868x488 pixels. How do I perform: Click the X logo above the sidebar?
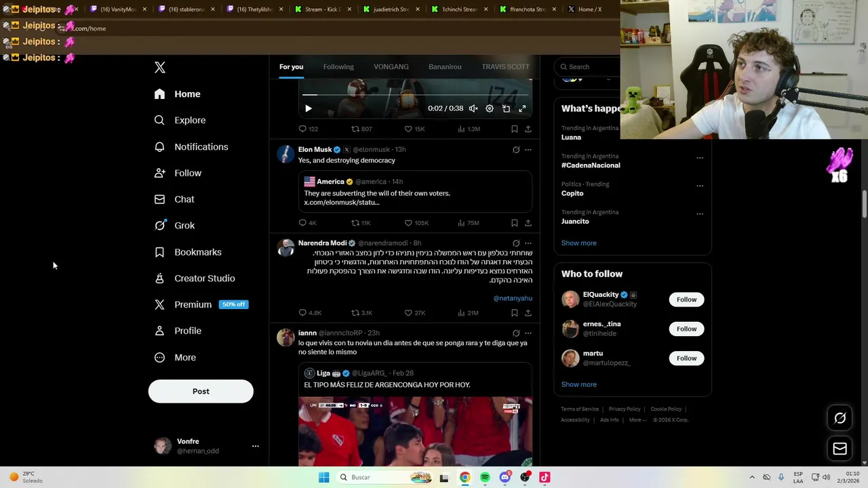click(x=160, y=67)
